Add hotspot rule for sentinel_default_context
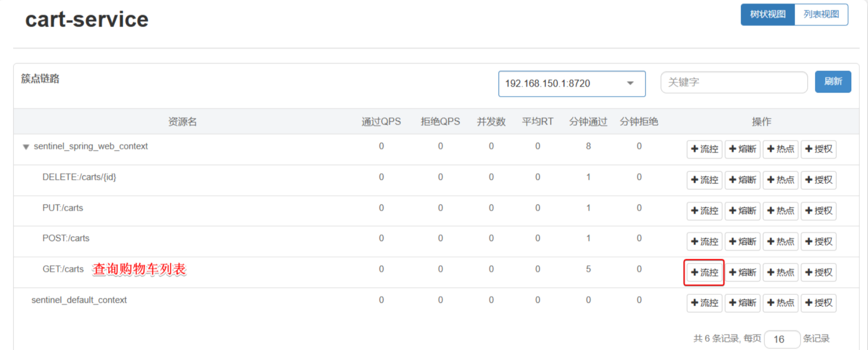The width and height of the screenshot is (868, 350). [780, 303]
